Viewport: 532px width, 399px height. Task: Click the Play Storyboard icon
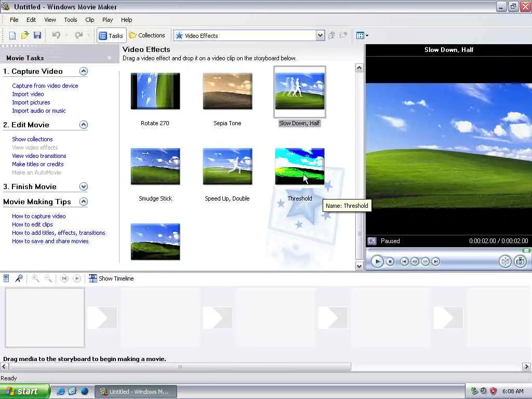77,278
